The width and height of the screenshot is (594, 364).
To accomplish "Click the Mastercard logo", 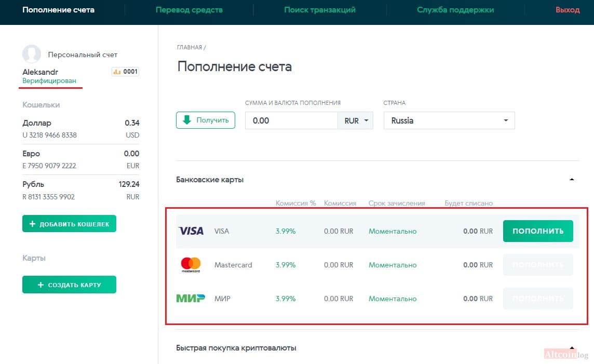I will click(191, 265).
